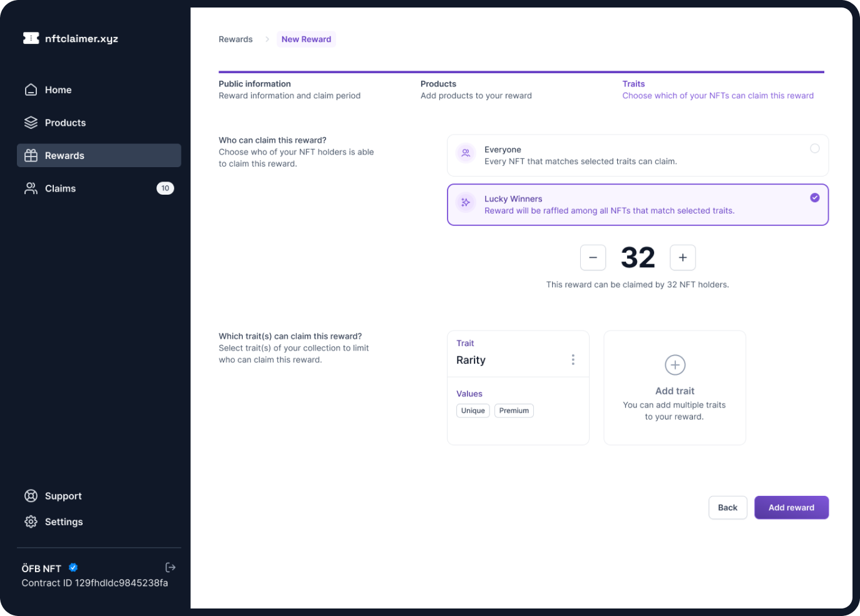Click the nftclaimer.xyz ticket logo
This screenshot has height=616, width=860.
pos(31,38)
